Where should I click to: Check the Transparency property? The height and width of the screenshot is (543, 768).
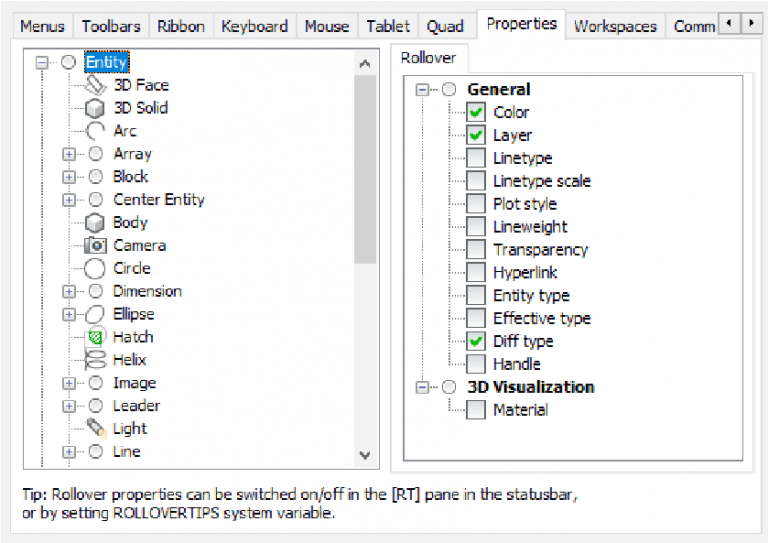coord(476,250)
